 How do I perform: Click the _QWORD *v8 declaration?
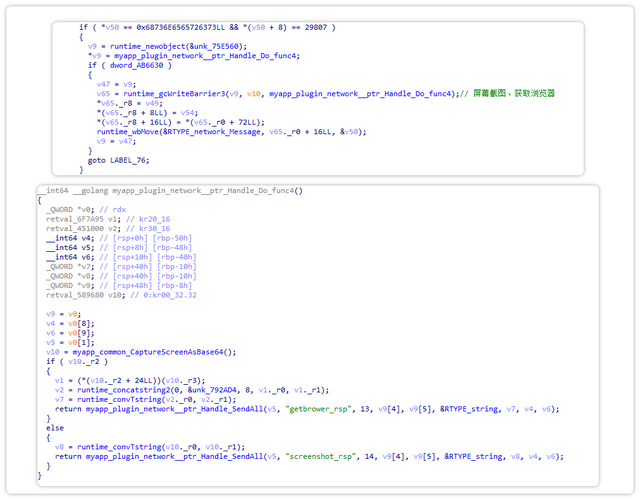[x=121, y=276]
